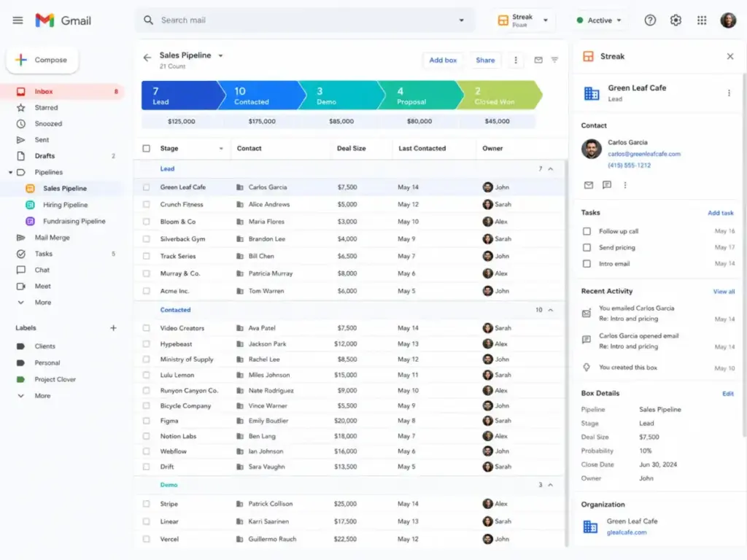Mark Follow up call task complete
747x560 pixels.
coord(587,231)
